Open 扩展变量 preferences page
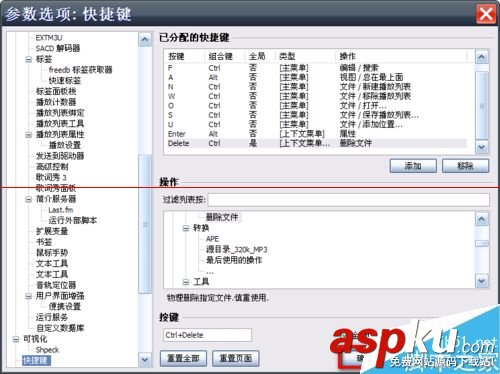 click(52, 231)
